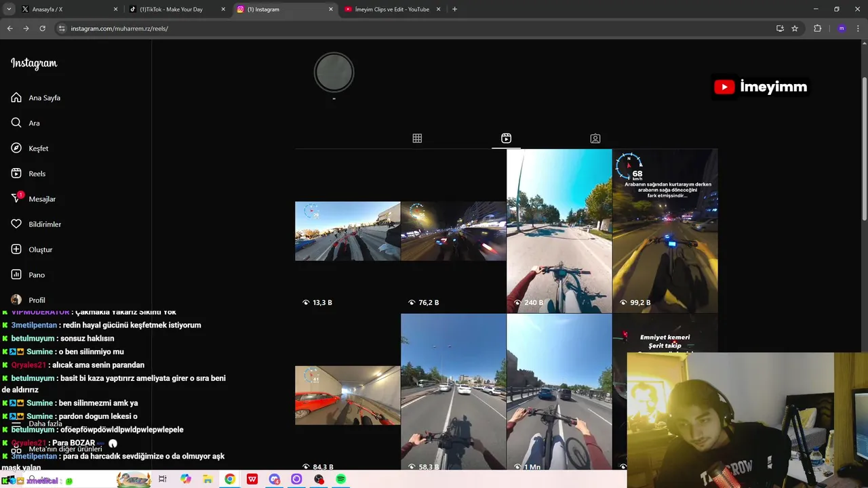Open a new browser tab
This screenshot has height=488, width=868.
click(x=454, y=9)
